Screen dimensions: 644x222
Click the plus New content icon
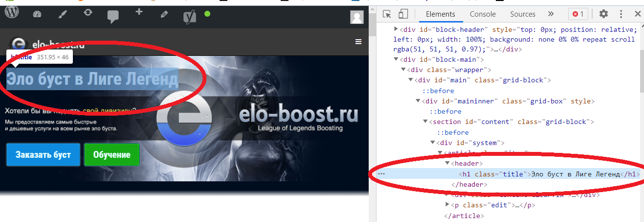139,12
